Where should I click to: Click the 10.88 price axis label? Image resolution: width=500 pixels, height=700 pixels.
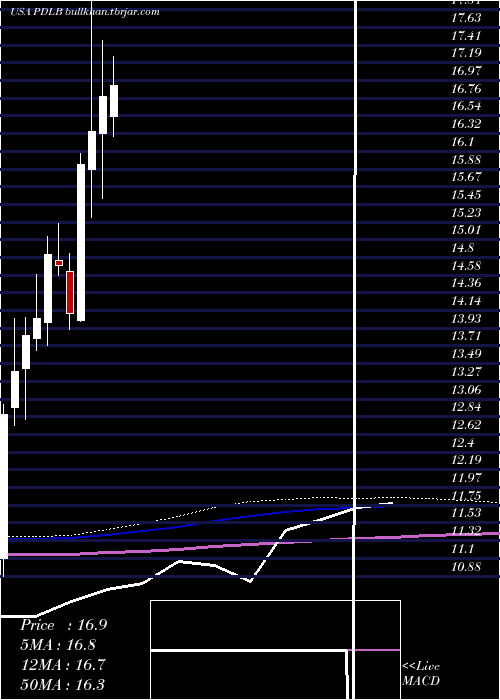point(466,567)
